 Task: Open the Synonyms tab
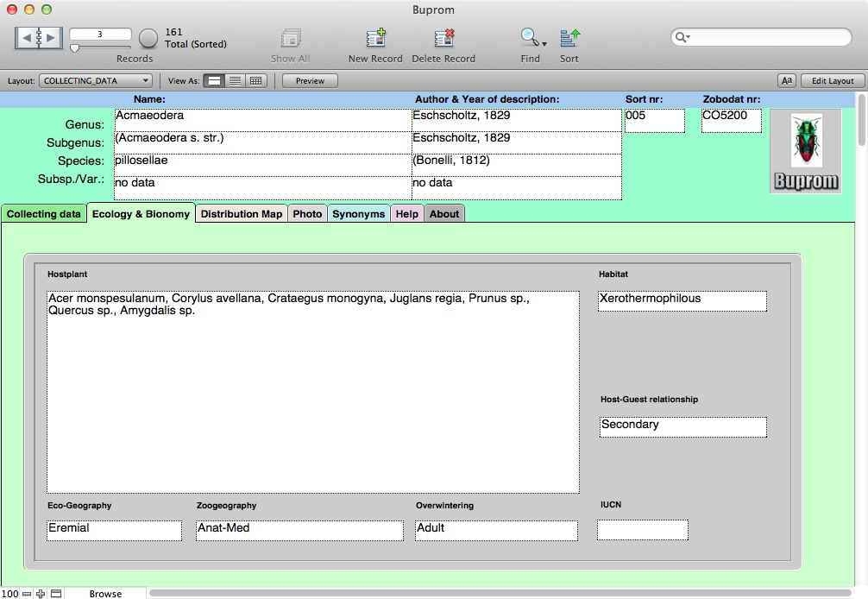click(x=358, y=214)
